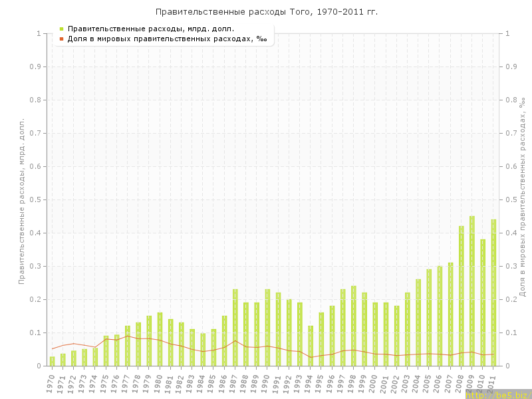Click the 2000 year label on x-axis

[x=374, y=383]
